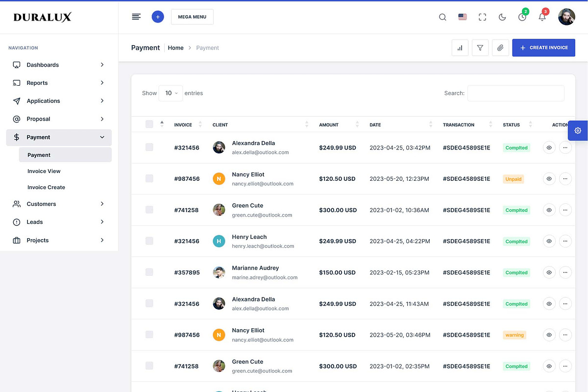
Task: Expand the Dashboards navigation item
Action: [x=59, y=65]
